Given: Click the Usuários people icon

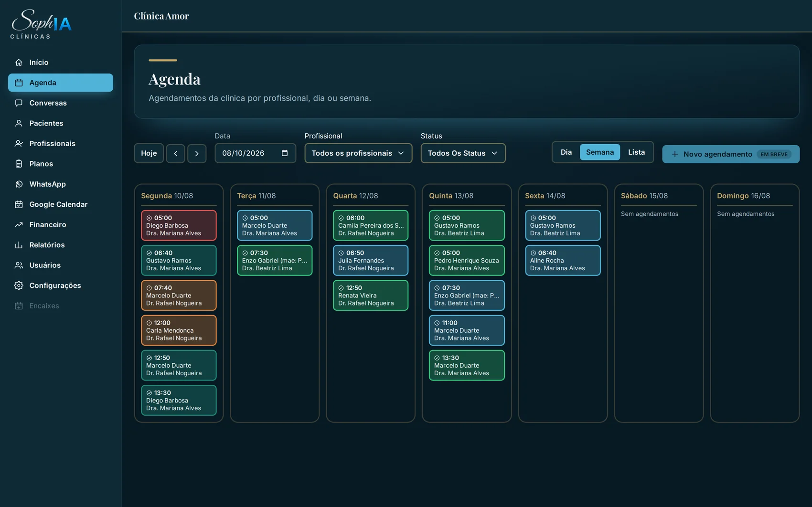Looking at the screenshot, I should point(19,265).
